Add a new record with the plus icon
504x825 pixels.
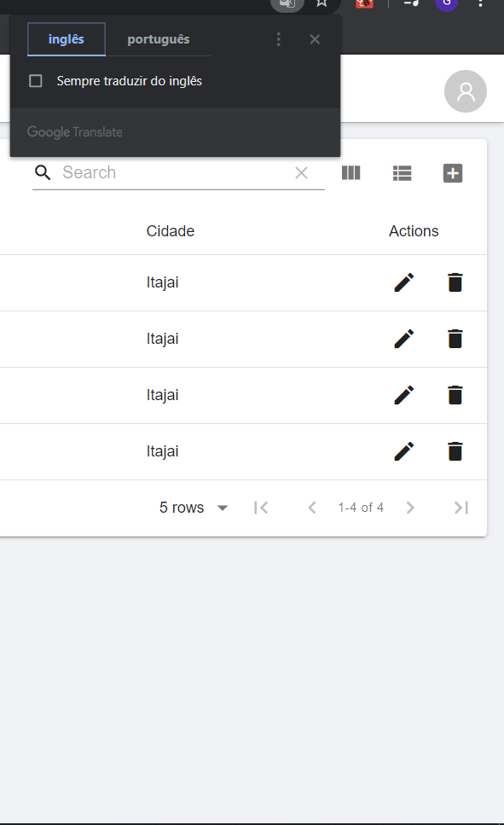point(453,173)
